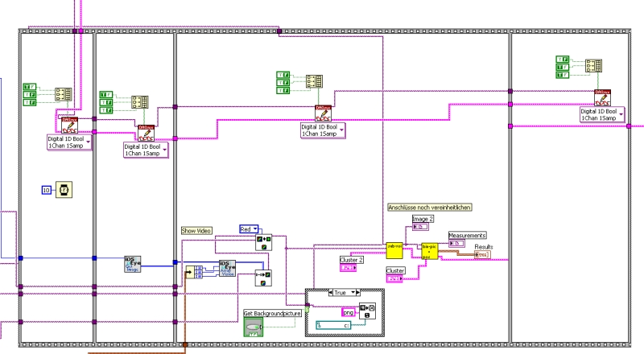Image resolution: width=644 pixels, height=354 pixels.
Task: Open polymorphic selector dropdown in last frame
Action: click(621, 114)
